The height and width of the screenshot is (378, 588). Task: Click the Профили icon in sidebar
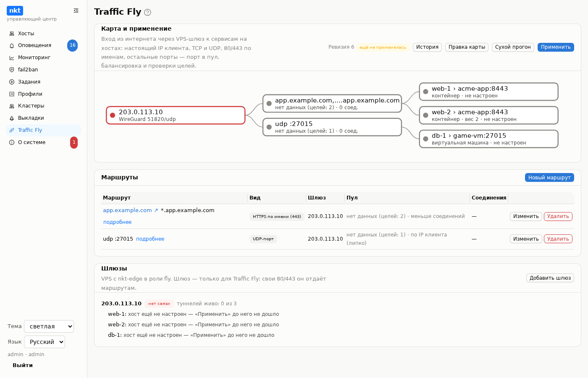pyautogui.click(x=12, y=94)
